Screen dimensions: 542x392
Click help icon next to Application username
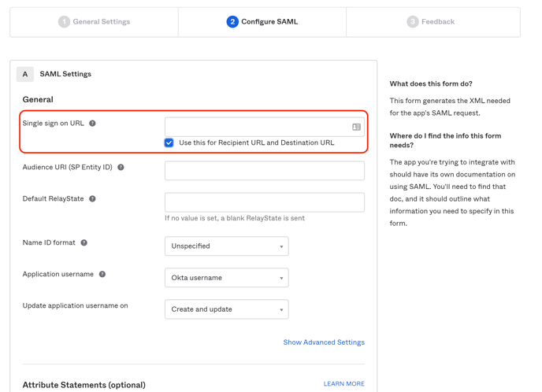point(102,275)
